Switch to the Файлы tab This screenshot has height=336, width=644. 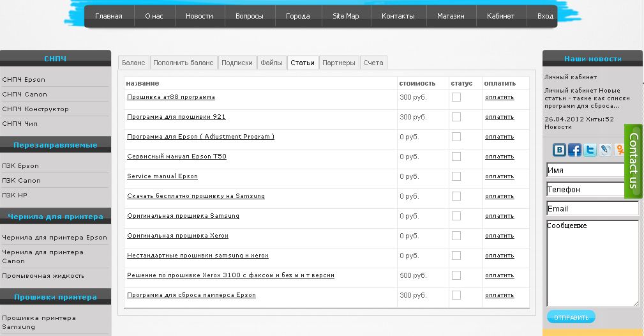(x=271, y=63)
